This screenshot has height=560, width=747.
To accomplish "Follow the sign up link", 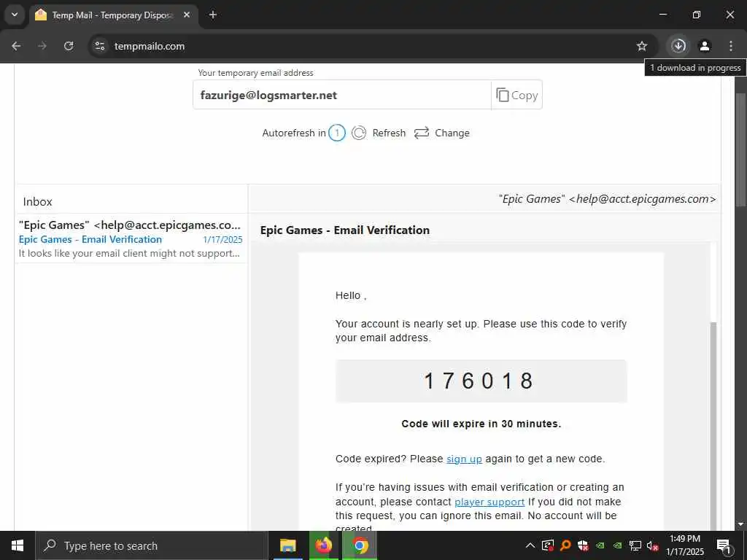I will 464,459.
